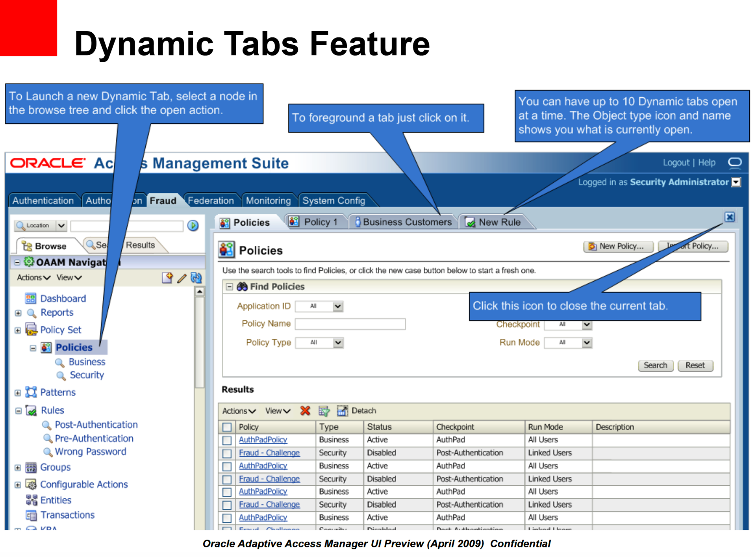Viewport: 756px width, 557px height.
Task: Switch to the Monitoring tab
Action: 268,201
